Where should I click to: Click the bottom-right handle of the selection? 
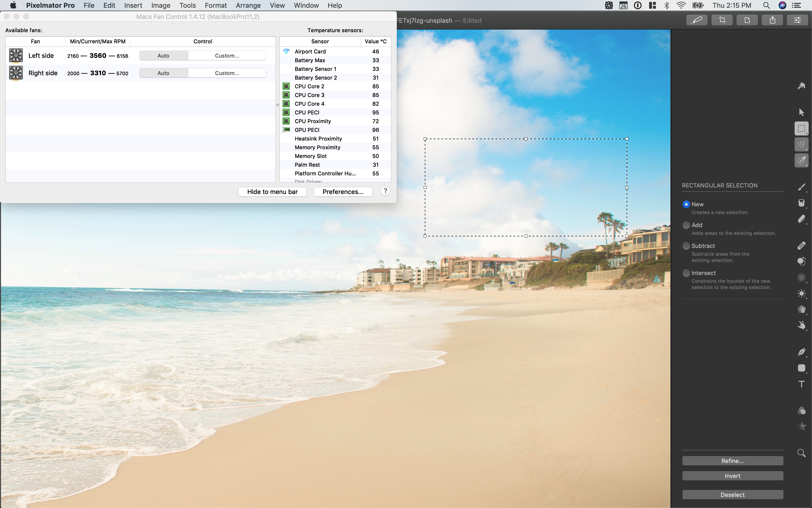click(627, 236)
